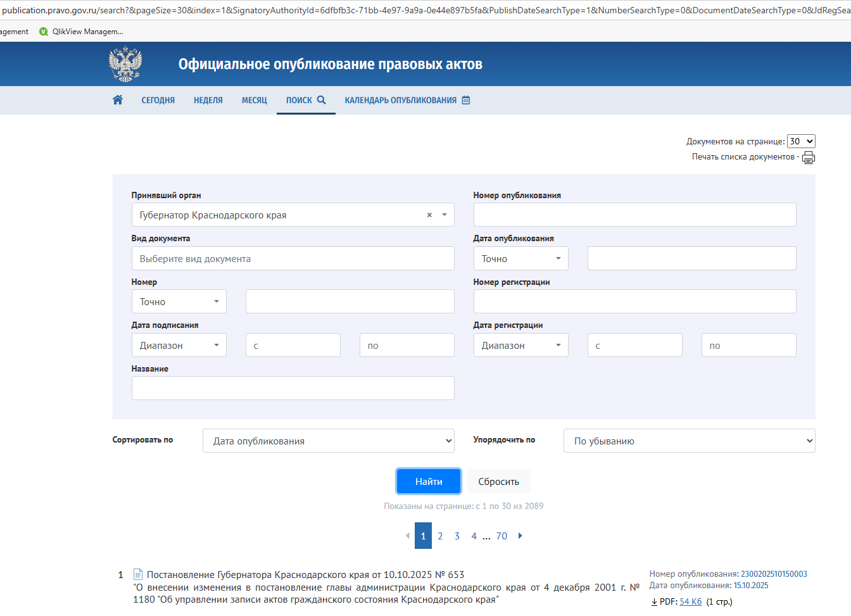Click the previous page arrow in pagination

click(x=407, y=536)
